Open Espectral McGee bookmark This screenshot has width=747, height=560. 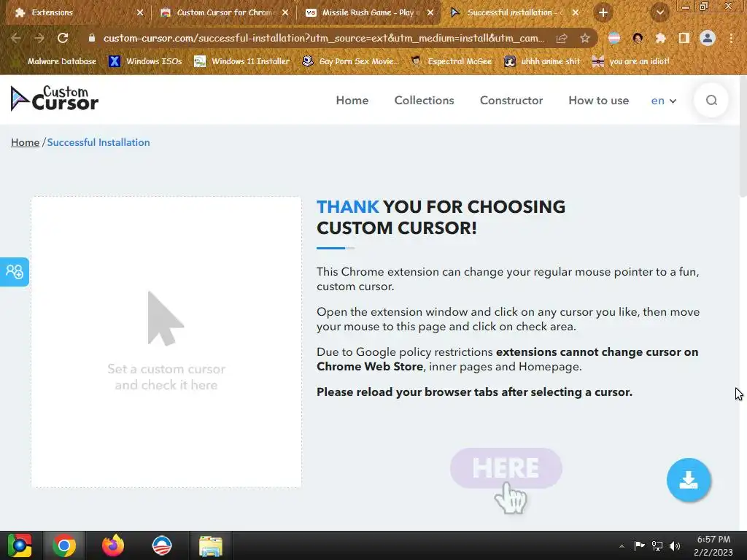451,61
